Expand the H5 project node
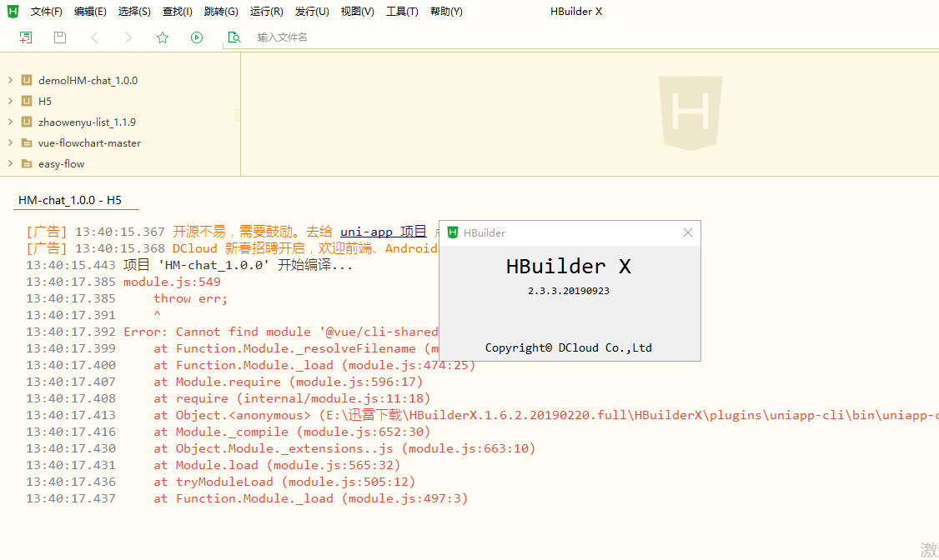939x560 pixels. 10,101
